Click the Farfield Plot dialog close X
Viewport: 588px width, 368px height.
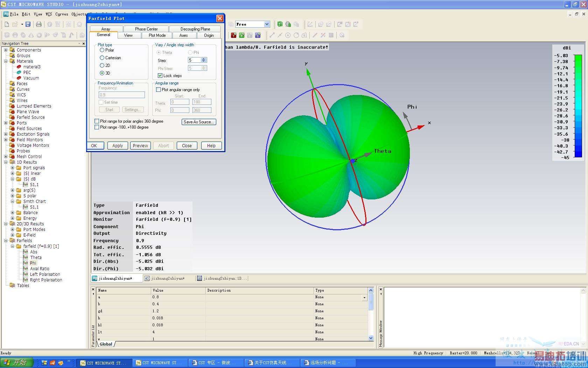click(x=219, y=18)
